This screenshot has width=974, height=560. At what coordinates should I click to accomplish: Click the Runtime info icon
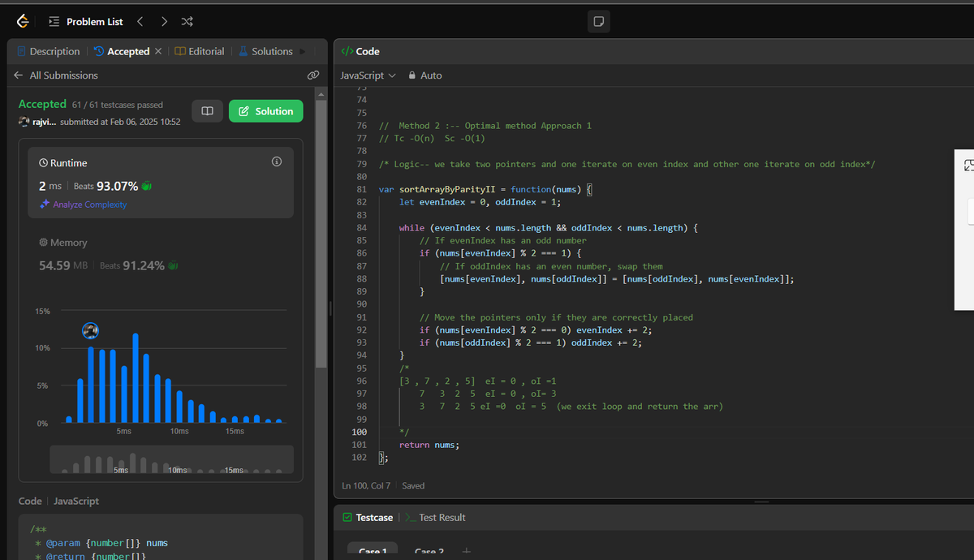coord(276,162)
